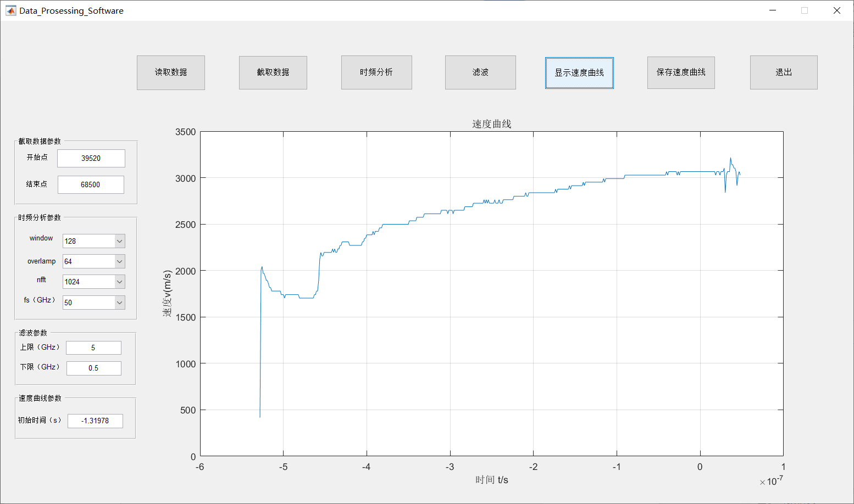Close the Data_Prosessing_Software window

[837, 10]
